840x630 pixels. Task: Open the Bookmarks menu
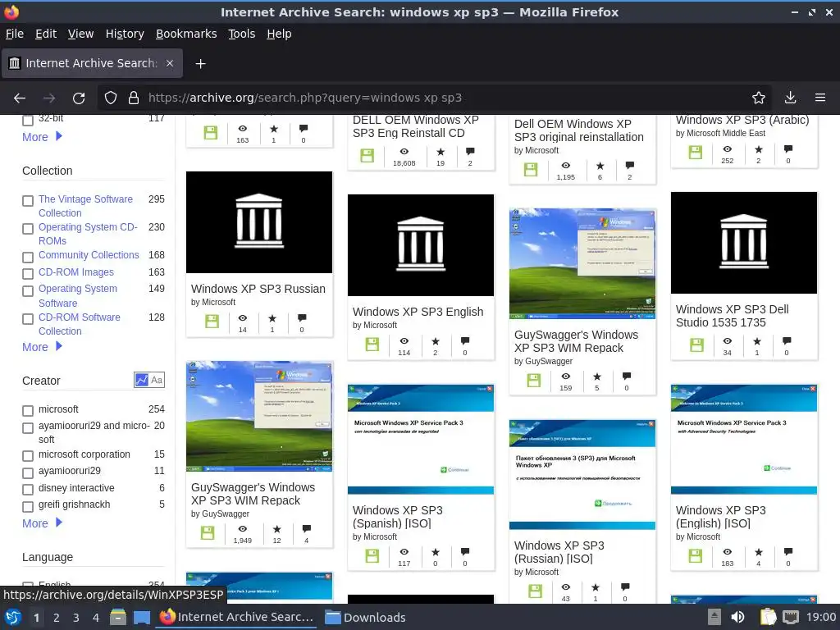186,34
